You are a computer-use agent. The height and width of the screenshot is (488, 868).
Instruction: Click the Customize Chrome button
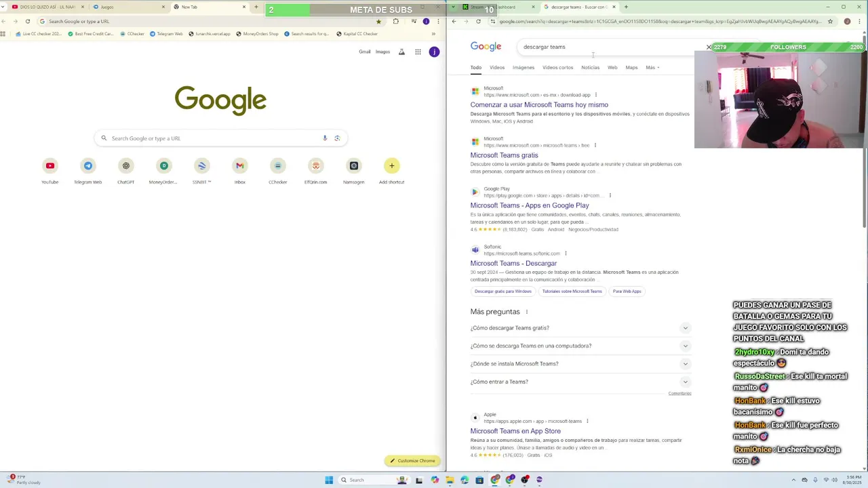[x=412, y=461]
